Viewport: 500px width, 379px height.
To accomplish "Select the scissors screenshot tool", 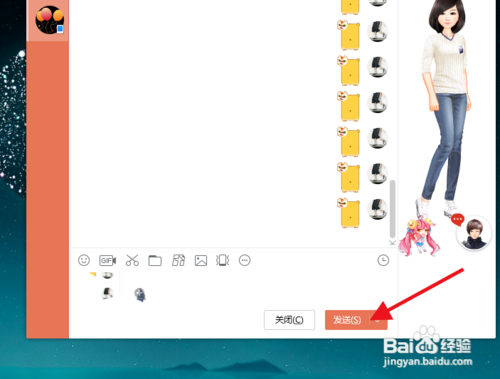I will coord(132,260).
